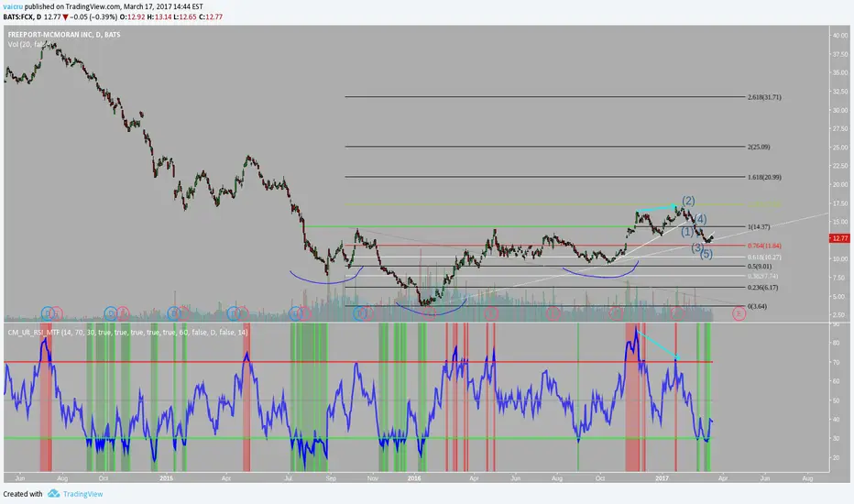Click the 2015 label on time axis
Screen dimensions: 854x504
(x=166, y=478)
